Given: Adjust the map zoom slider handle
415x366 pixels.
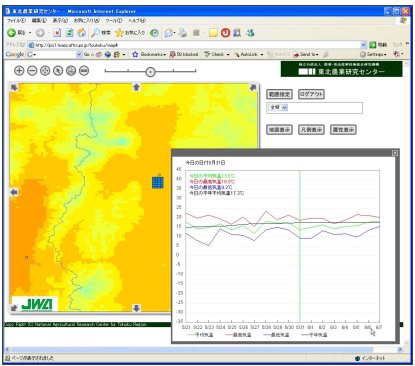Looking at the screenshot, I should (x=151, y=71).
